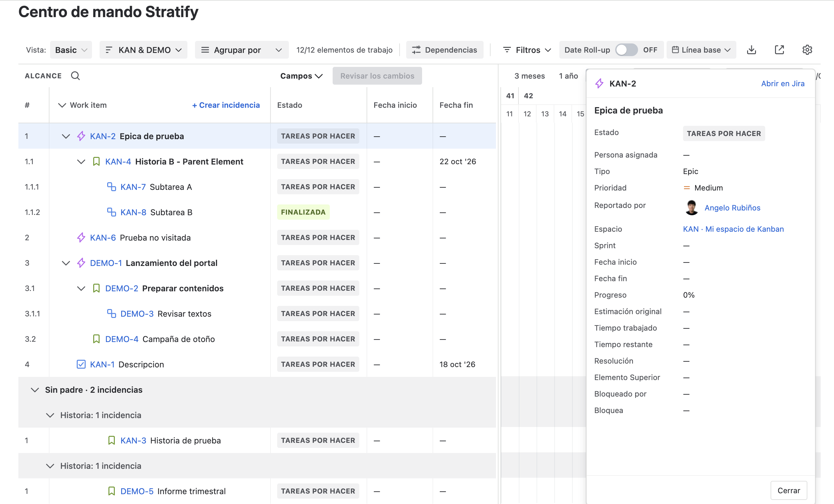
Task: Click the Revisar los cambios button
Action: point(377,76)
